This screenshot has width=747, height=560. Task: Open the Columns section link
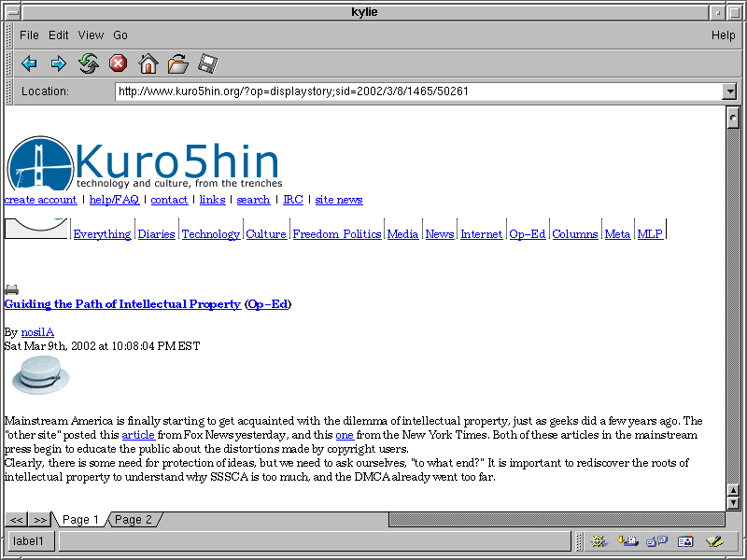pos(575,234)
